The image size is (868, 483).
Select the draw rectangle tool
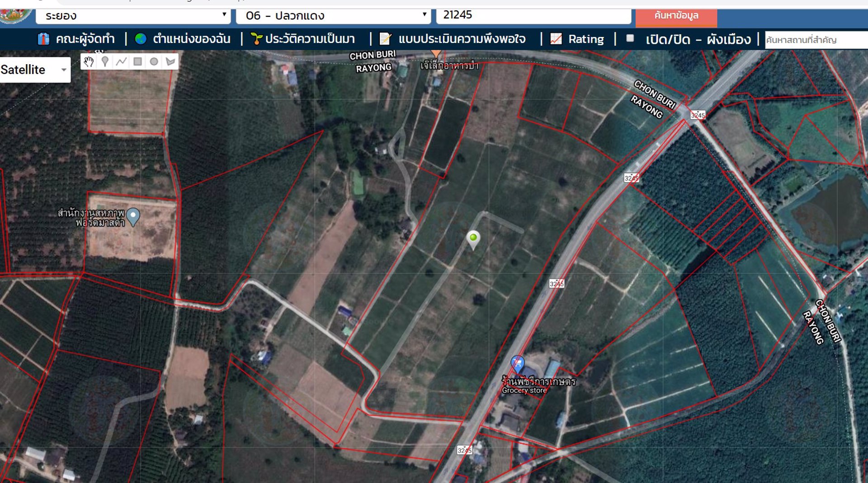137,62
